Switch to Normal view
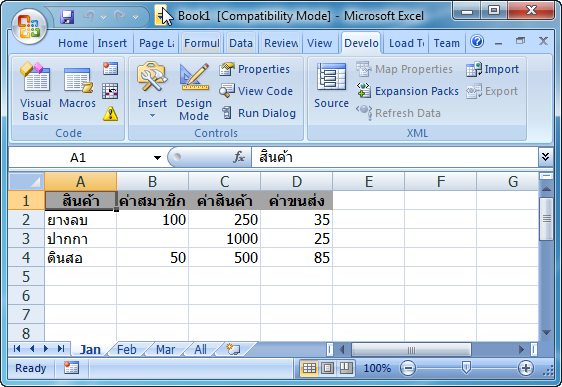The width and height of the screenshot is (562, 387). [x=309, y=368]
